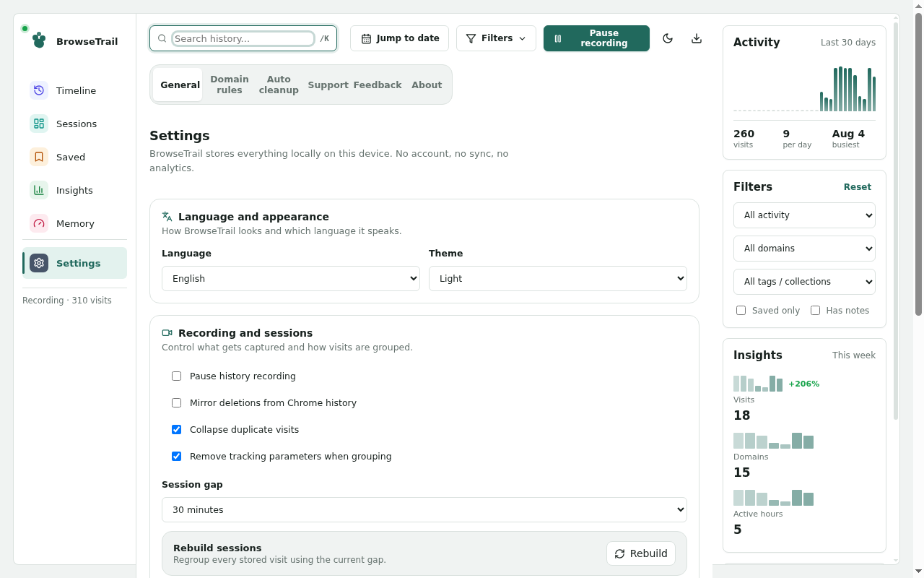
Task: Click the Settings gear icon in sidebar
Action: 39,263
